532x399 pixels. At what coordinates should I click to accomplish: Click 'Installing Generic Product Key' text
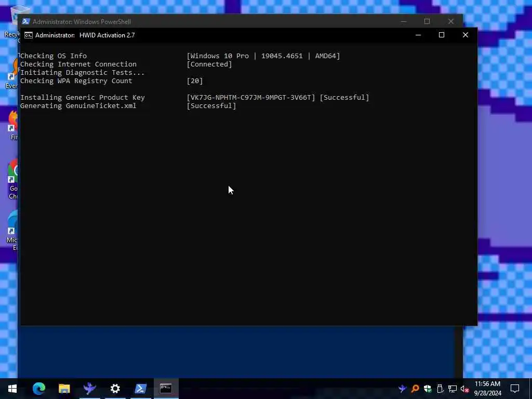pyautogui.click(x=83, y=97)
